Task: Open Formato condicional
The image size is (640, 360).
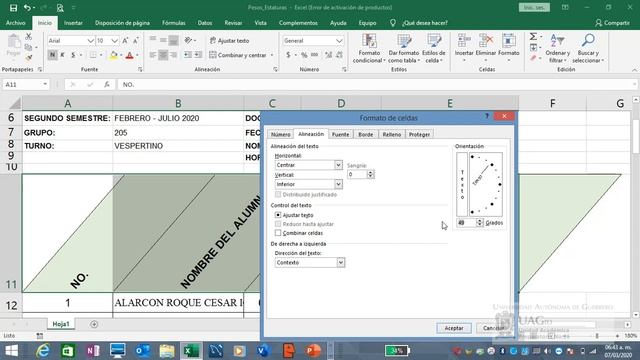Action: 369,49
